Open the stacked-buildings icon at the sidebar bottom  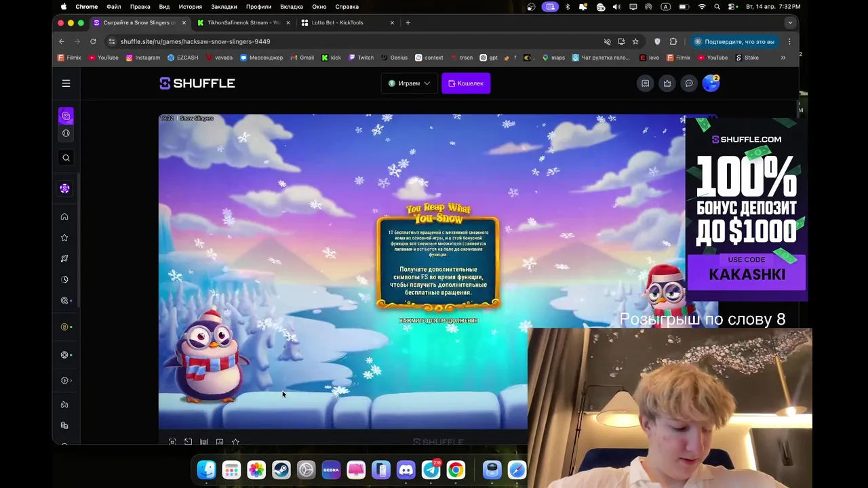64,426
